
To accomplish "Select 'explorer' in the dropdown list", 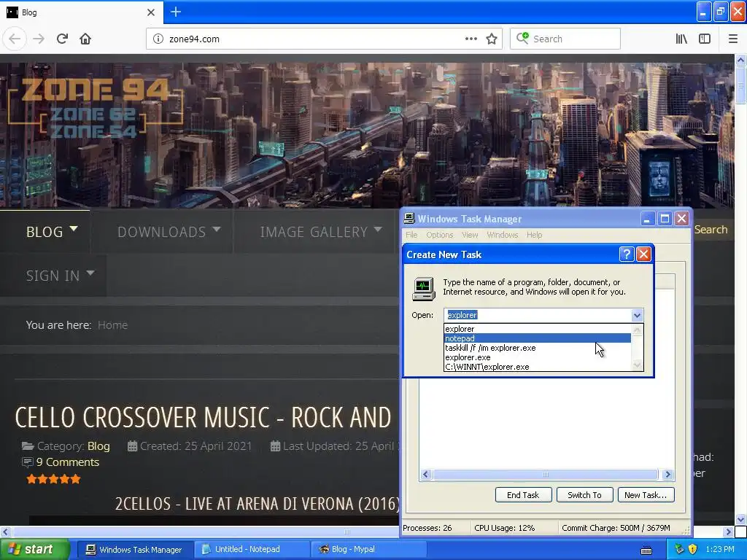I will pos(537,329).
